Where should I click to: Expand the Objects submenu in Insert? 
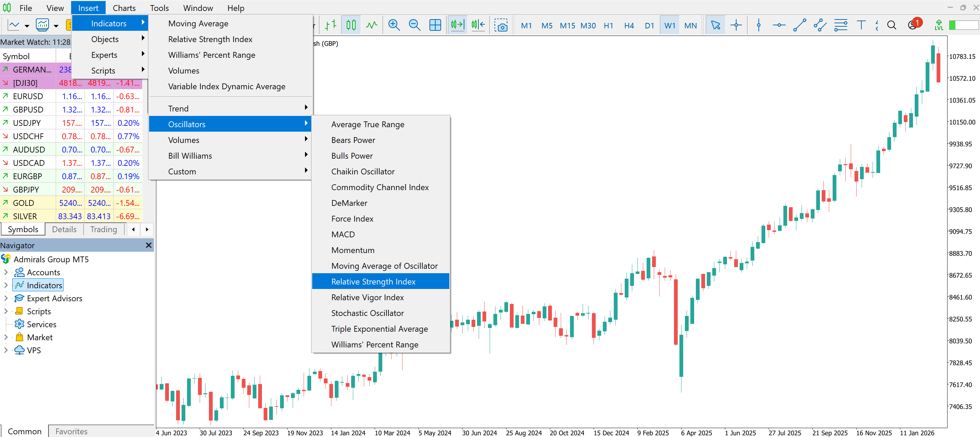109,39
